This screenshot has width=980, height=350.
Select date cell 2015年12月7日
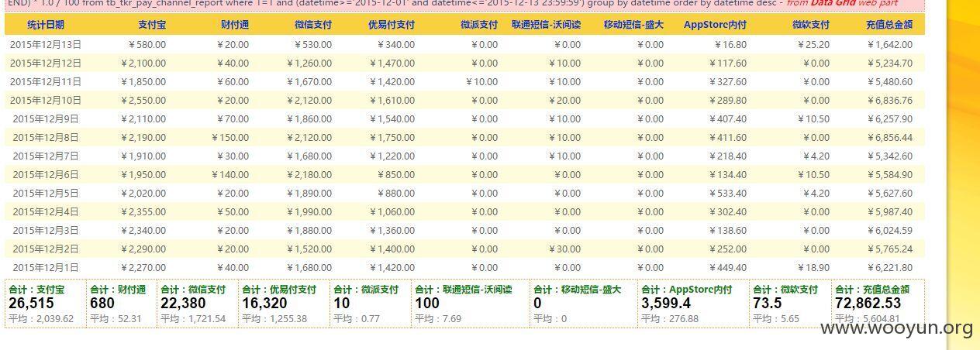click(x=46, y=156)
